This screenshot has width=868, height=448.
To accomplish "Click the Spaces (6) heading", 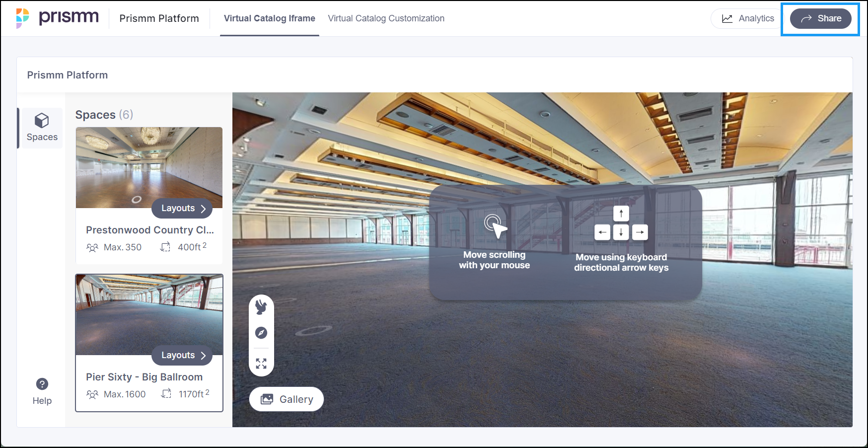I will pos(104,115).
